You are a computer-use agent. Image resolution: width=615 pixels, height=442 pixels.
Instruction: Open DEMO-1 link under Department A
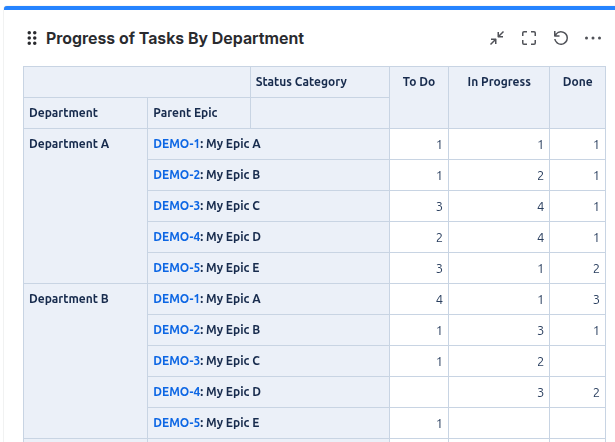point(176,144)
